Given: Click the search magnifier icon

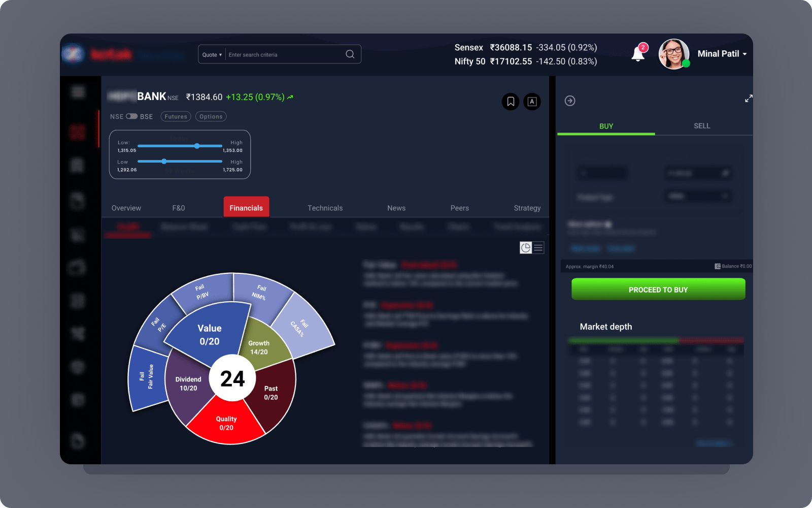Looking at the screenshot, I should coord(350,54).
